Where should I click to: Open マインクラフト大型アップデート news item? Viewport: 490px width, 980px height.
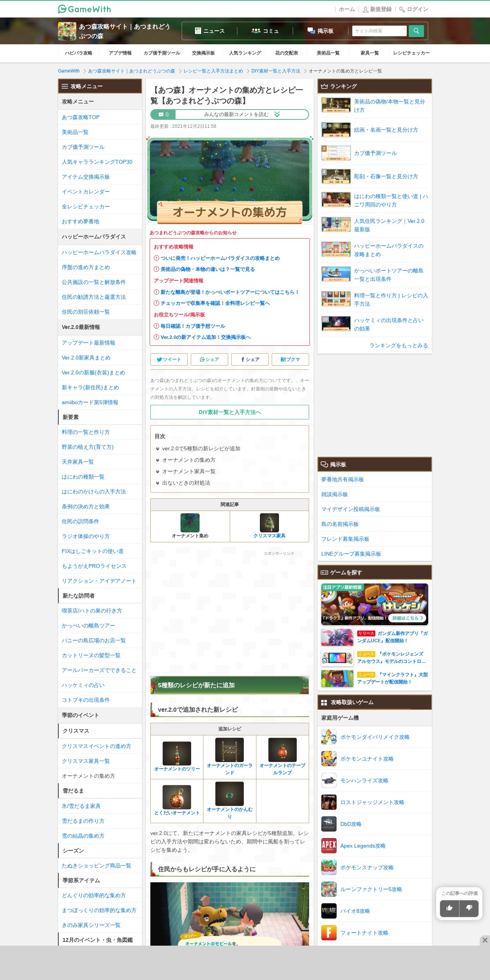tap(375, 678)
